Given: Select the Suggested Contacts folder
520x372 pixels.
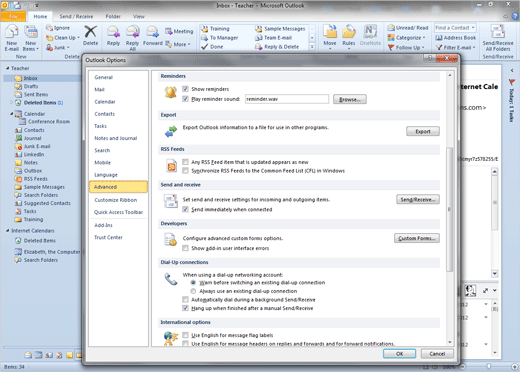Looking at the screenshot, I should pos(47,203).
